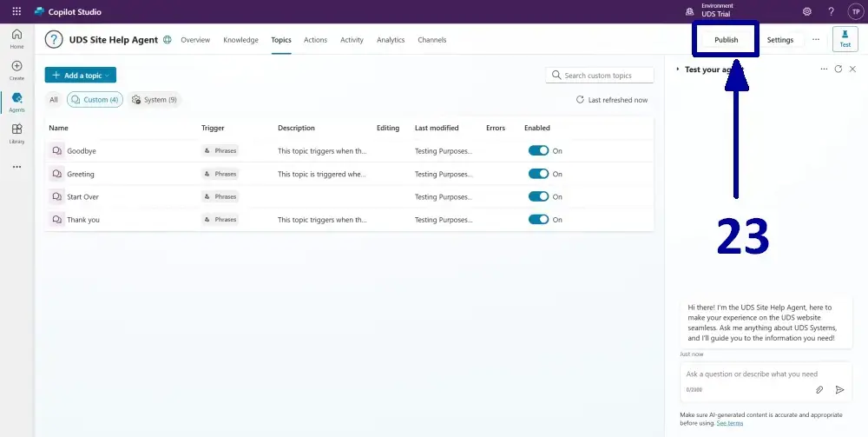Open the Goodbye topic name
Image resolution: width=868 pixels, height=437 pixels.
pyautogui.click(x=82, y=150)
